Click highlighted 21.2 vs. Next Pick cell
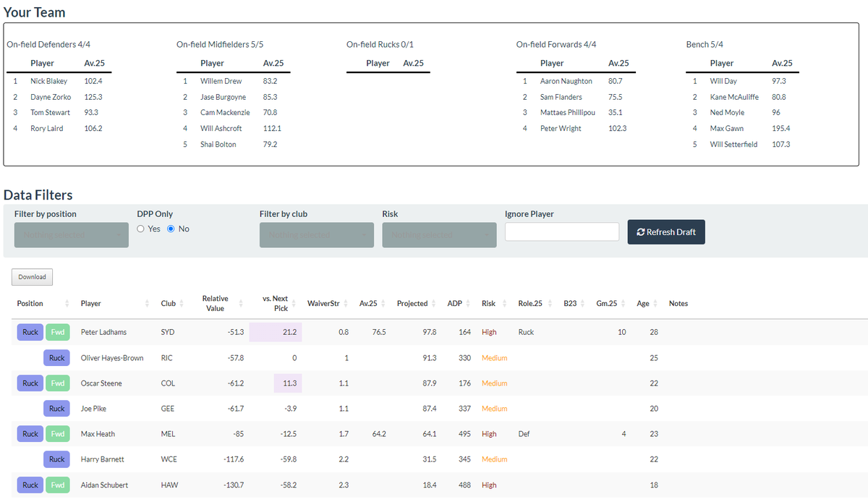This screenshot has width=868, height=502. 276,332
